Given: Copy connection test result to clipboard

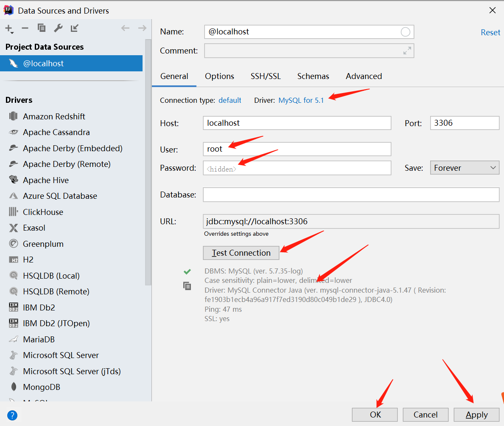Looking at the screenshot, I should (187, 286).
